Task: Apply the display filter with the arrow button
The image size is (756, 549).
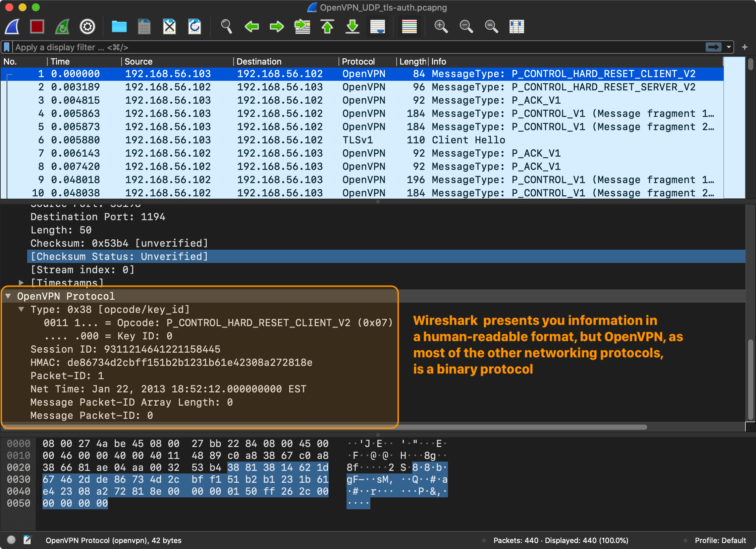Action: [713, 47]
